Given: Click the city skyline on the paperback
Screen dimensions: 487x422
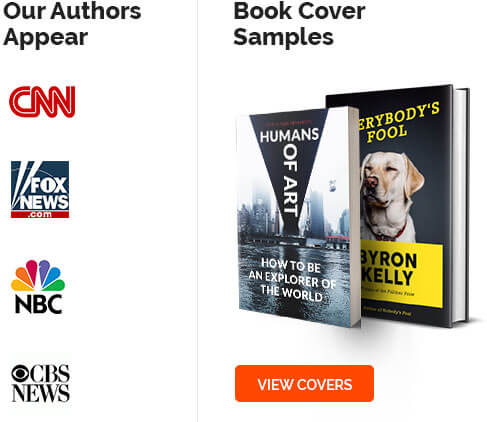Looking at the screenshot, I should point(293,213).
